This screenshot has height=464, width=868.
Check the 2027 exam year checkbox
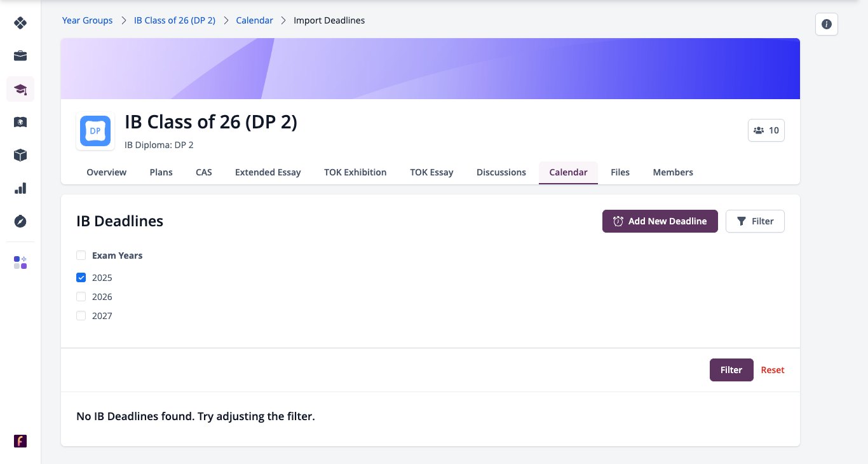tap(81, 316)
